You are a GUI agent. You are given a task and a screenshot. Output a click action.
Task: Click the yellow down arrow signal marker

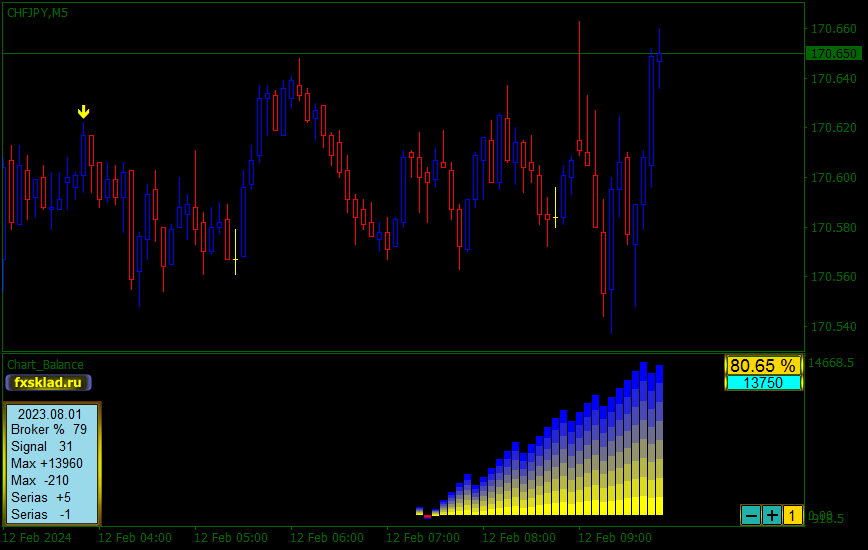pyautogui.click(x=84, y=112)
